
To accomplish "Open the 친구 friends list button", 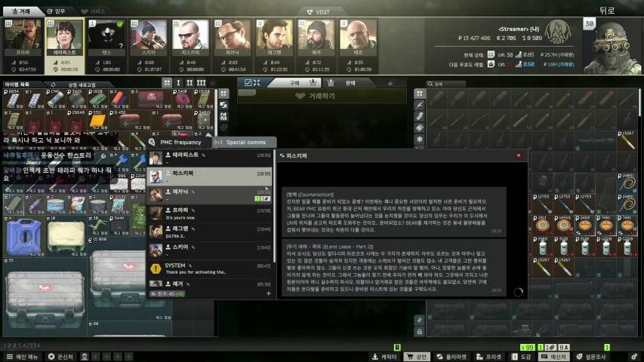I will 167,294.
